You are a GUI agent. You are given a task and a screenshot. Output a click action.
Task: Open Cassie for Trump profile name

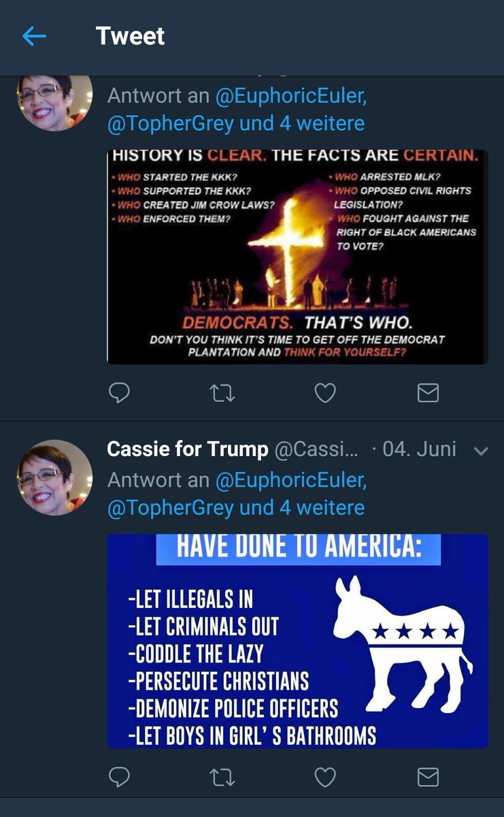point(188,449)
